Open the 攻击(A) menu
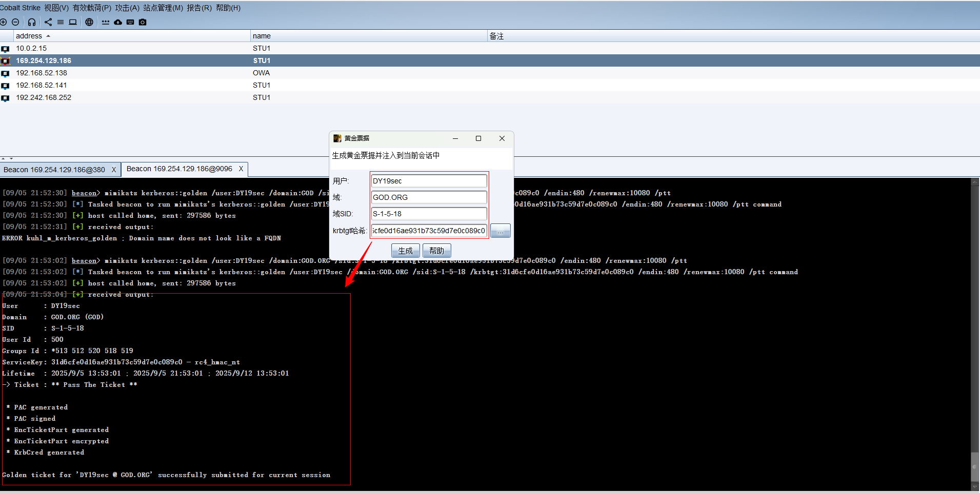Image resolution: width=980 pixels, height=493 pixels. [127, 8]
